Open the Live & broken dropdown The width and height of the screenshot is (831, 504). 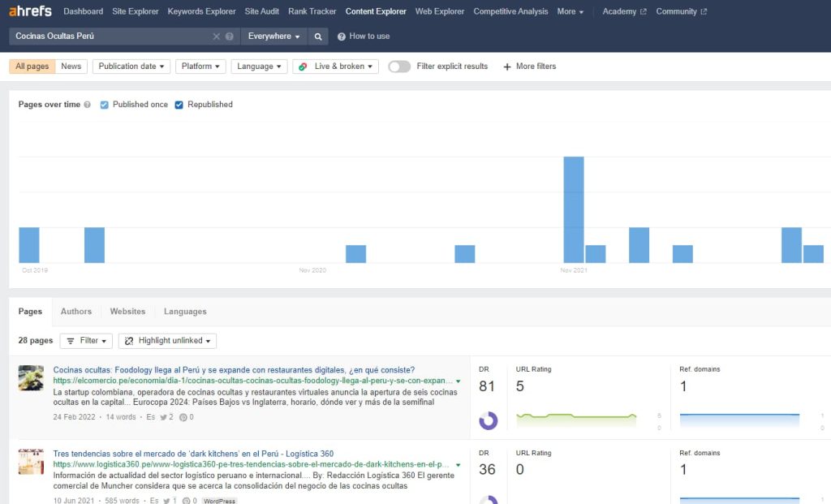click(335, 67)
